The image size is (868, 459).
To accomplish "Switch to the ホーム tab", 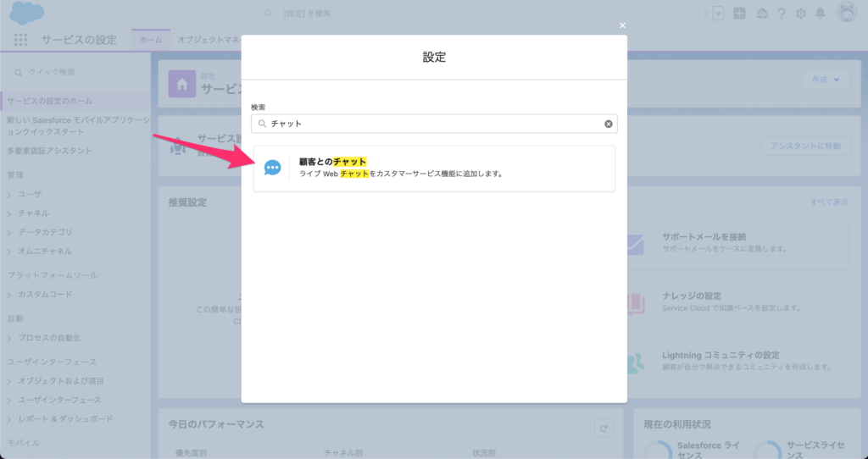I will pyautogui.click(x=151, y=40).
